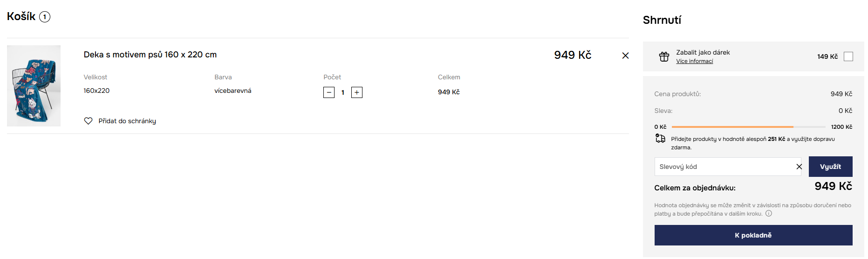Decrease quantity with minus button

point(329,92)
